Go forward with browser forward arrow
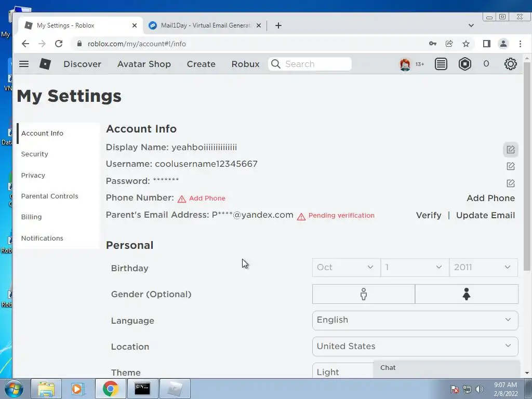 [x=42, y=44]
